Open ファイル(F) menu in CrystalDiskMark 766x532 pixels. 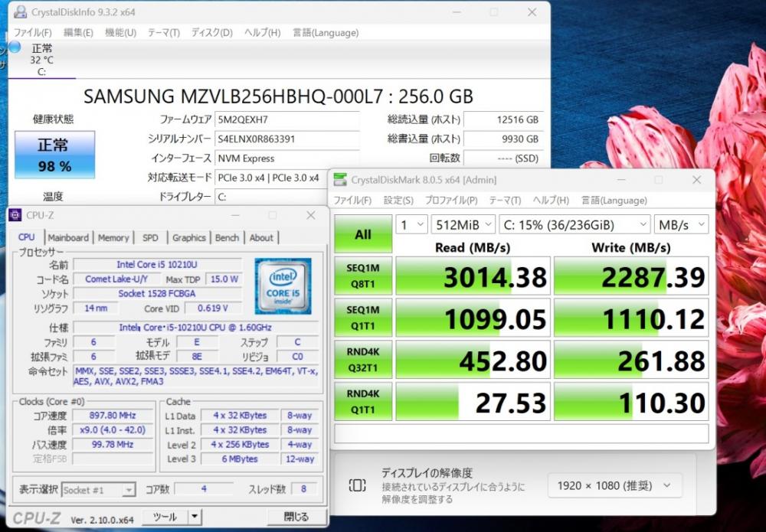tap(352, 201)
